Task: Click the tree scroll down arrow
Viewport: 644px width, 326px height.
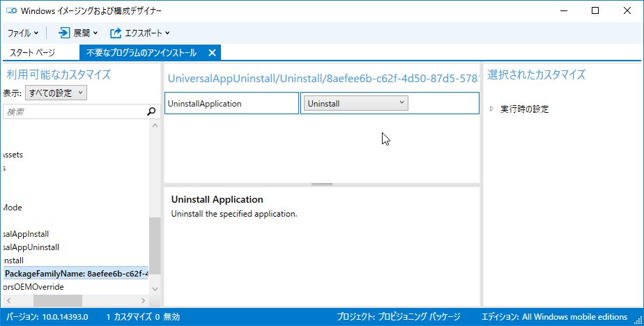Action: coord(155,289)
